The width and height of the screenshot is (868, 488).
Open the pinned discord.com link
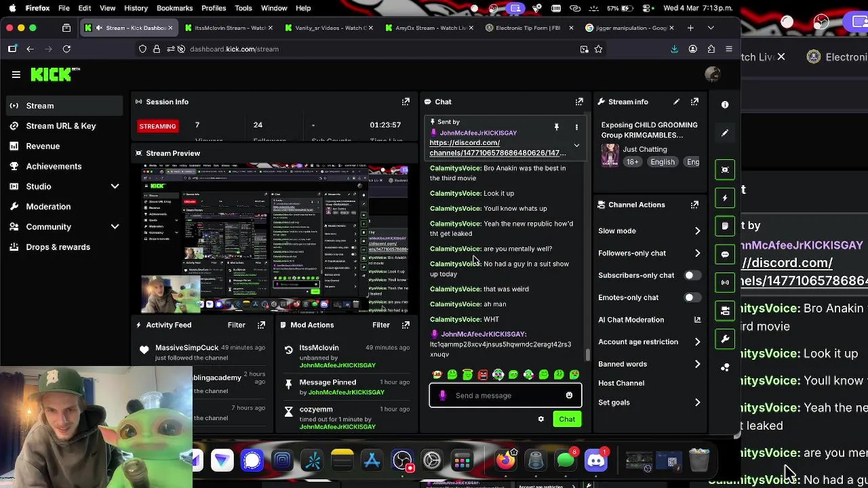tap(497, 148)
